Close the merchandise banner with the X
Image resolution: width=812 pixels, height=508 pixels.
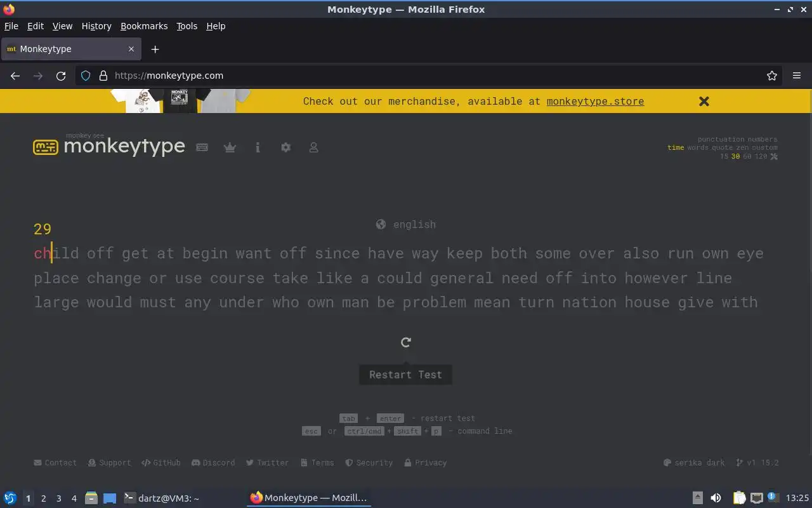click(704, 101)
